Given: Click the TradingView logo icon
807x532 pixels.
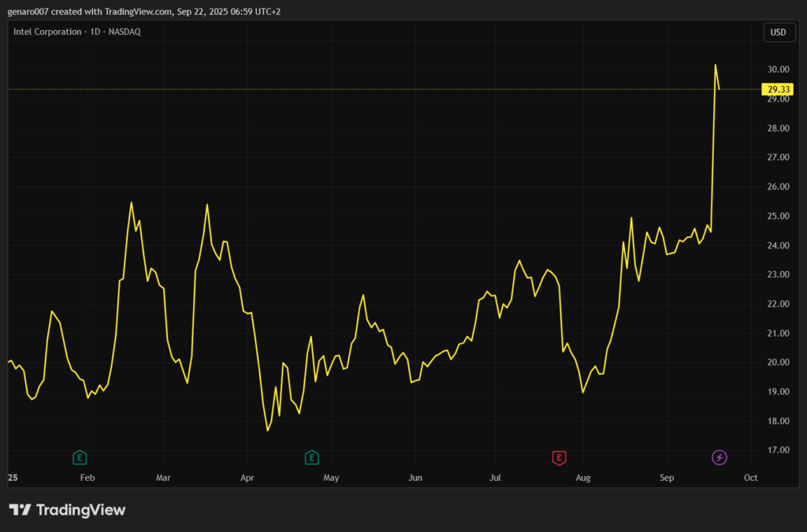Looking at the screenshot, I should [20, 510].
